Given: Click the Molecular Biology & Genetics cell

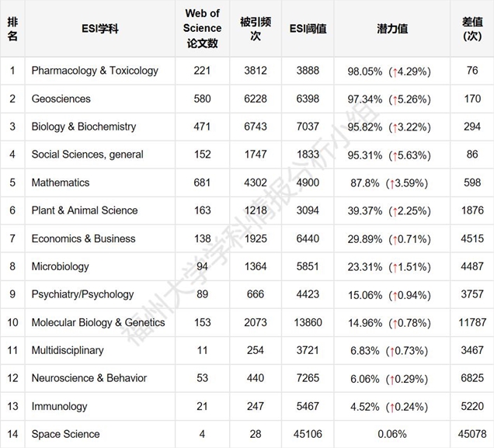Looking at the screenshot, I should 99,323.
